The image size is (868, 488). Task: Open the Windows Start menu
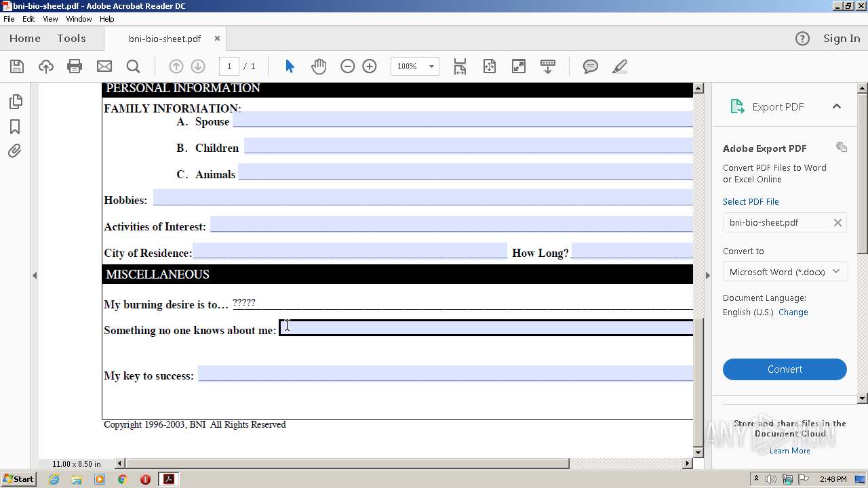(18, 479)
